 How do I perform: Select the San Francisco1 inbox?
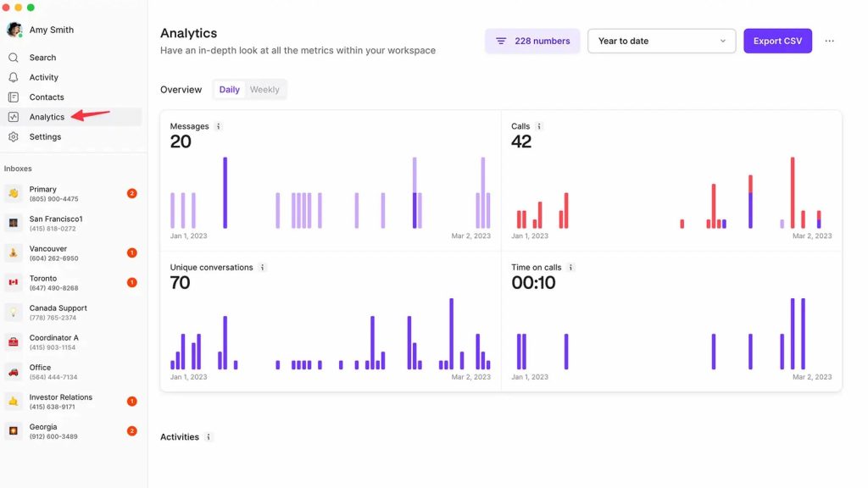click(57, 223)
